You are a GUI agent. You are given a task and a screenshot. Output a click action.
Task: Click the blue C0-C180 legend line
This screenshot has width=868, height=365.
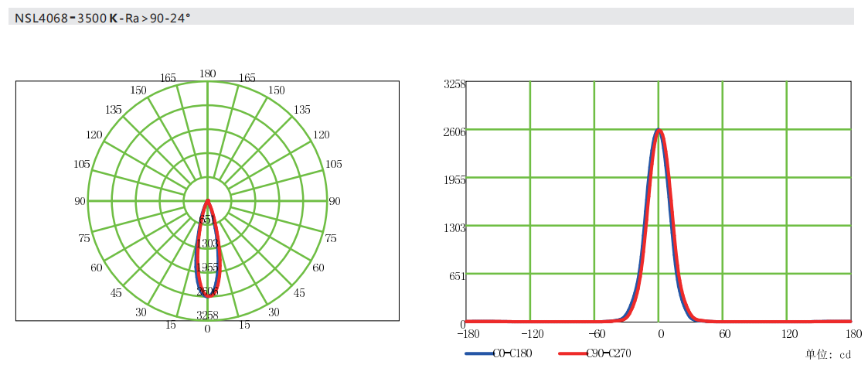[x=481, y=353]
